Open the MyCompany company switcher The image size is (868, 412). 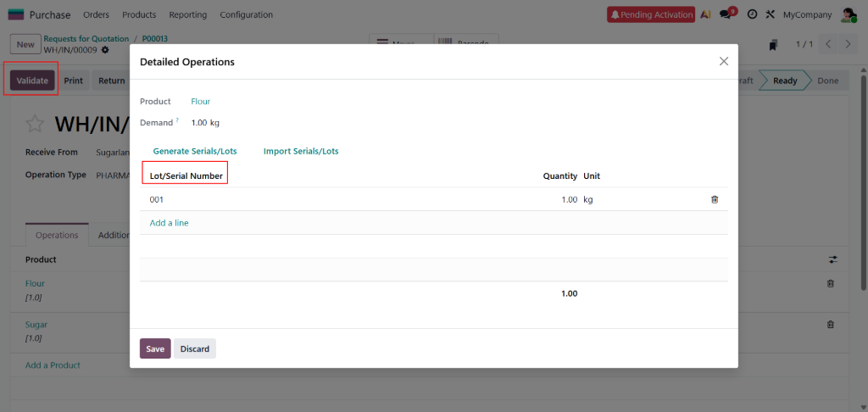806,14
